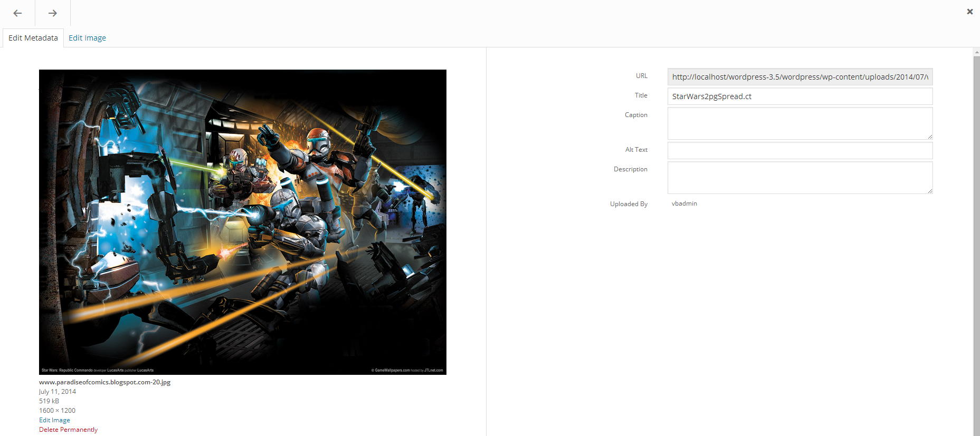Click the uploader name vbadmin
Viewport: 980px width, 436px height.
[x=684, y=204]
